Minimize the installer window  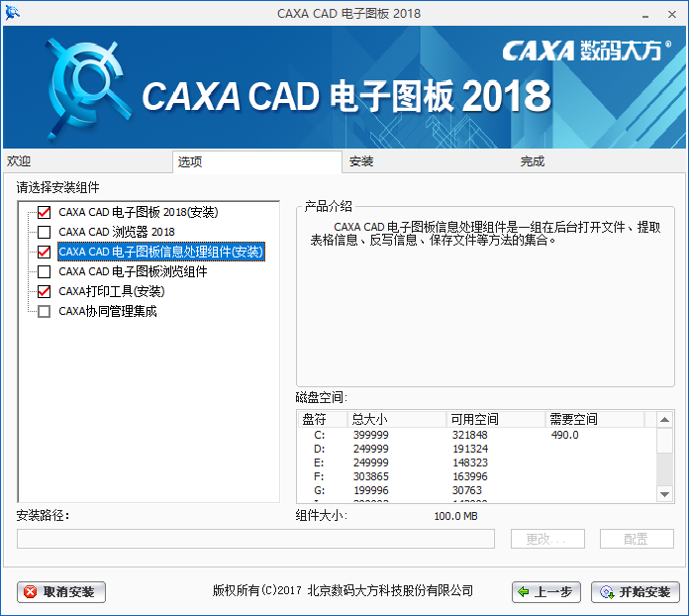click(645, 15)
